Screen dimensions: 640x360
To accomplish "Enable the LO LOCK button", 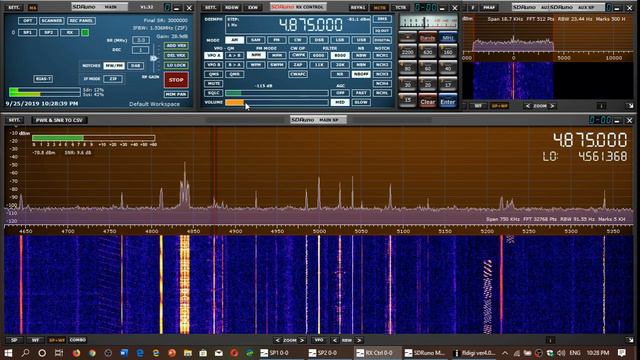I will pos(176,65).
